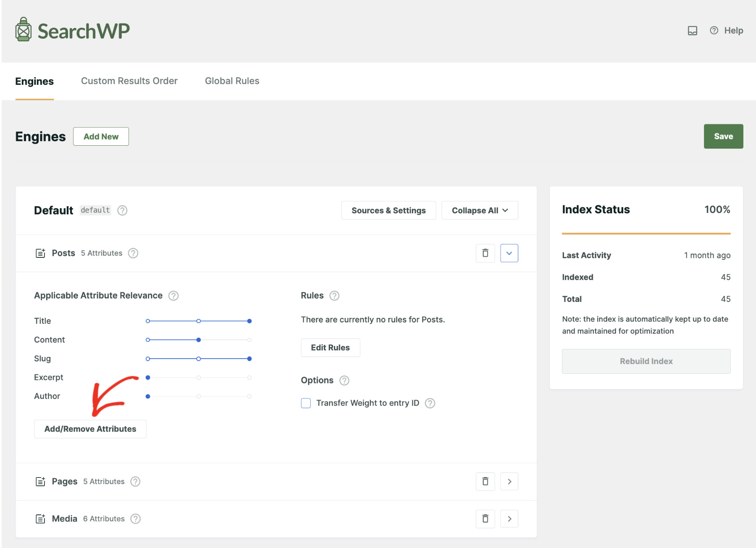Click the Media source icon
Screen dimensions: 756x548
coord(40,519)
